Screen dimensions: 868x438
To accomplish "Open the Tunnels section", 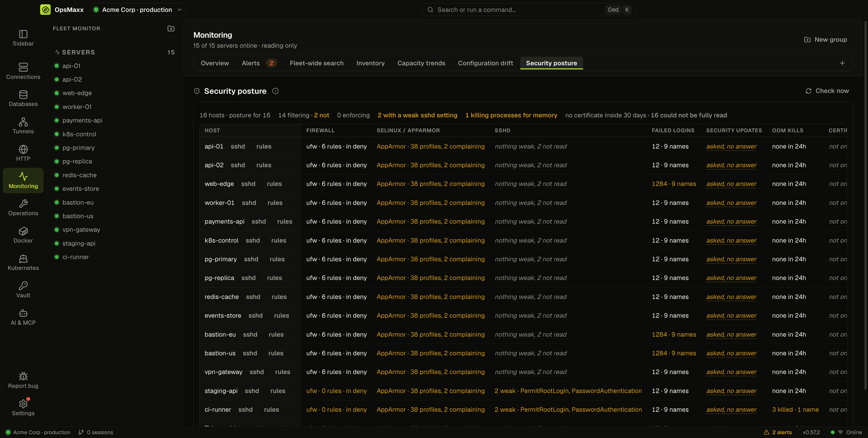I will 23,126.
